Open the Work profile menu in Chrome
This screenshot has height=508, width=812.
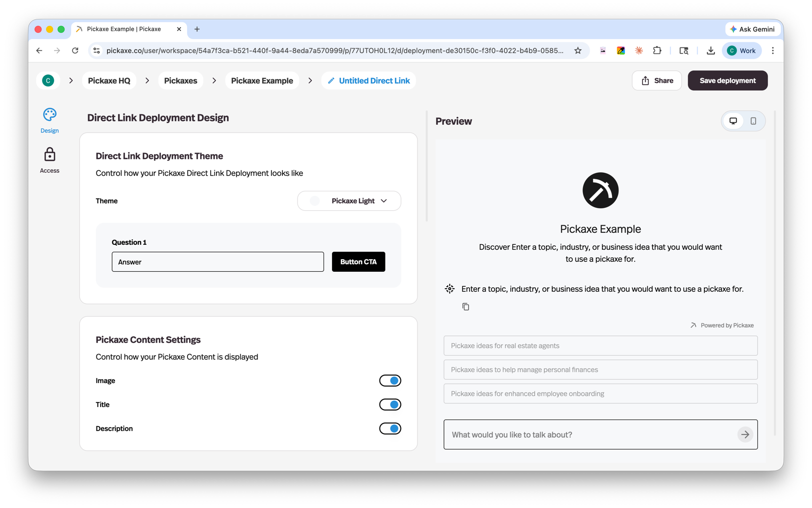(741, 50)
